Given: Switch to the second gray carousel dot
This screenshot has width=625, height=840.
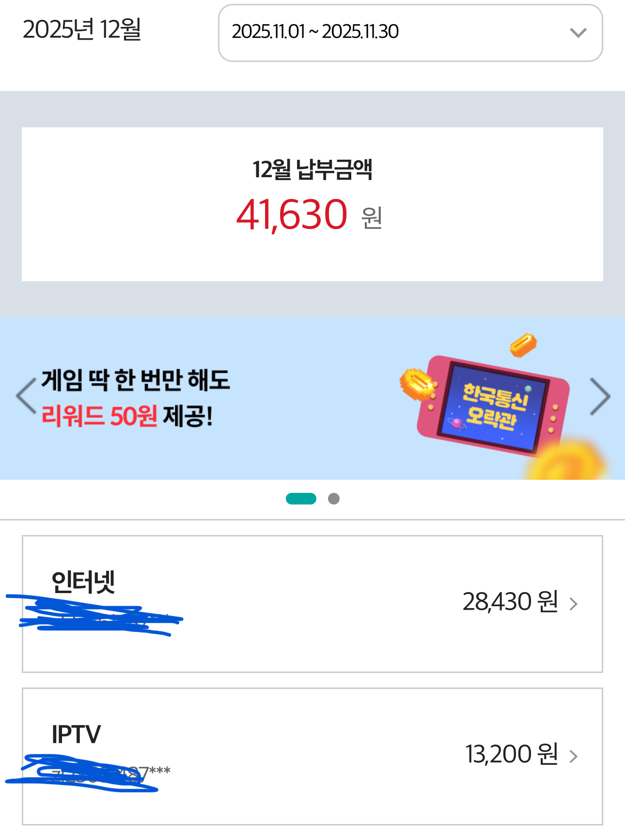Looking at the screenshot, I should pyautogui.click(x=334, y=499).
